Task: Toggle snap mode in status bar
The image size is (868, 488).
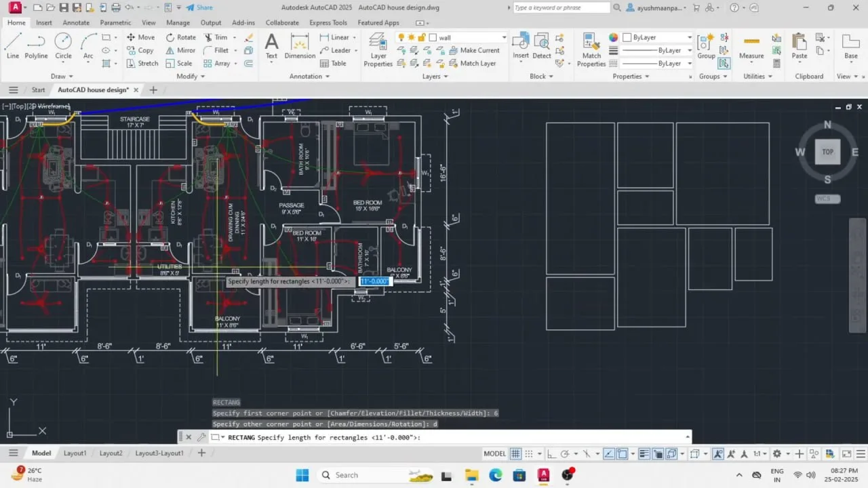Action: click(528, 453)
